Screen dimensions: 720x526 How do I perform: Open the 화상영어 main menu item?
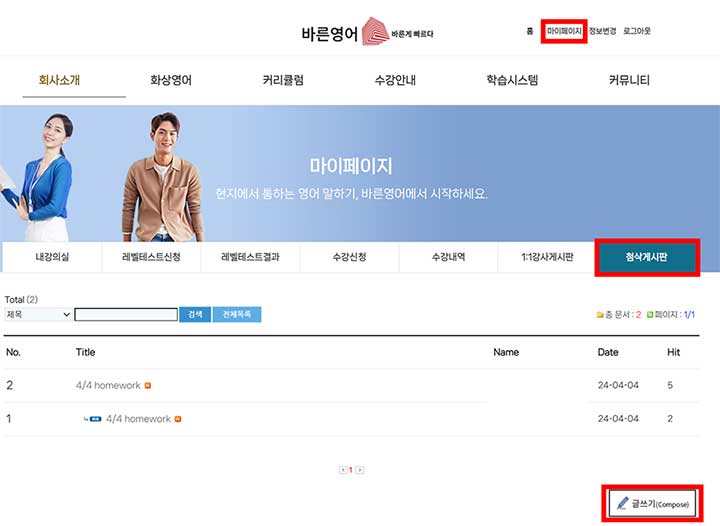point(171,80)
